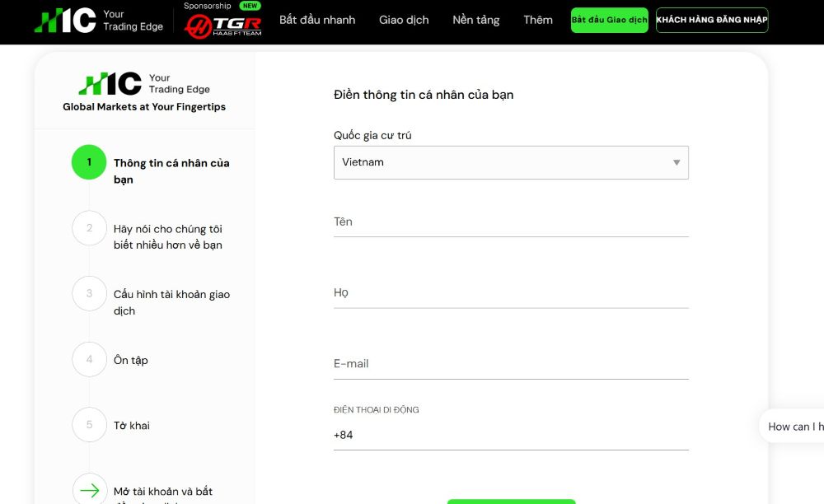
Task: Open the Vietnam country combo box
Action: pos(511,163)
